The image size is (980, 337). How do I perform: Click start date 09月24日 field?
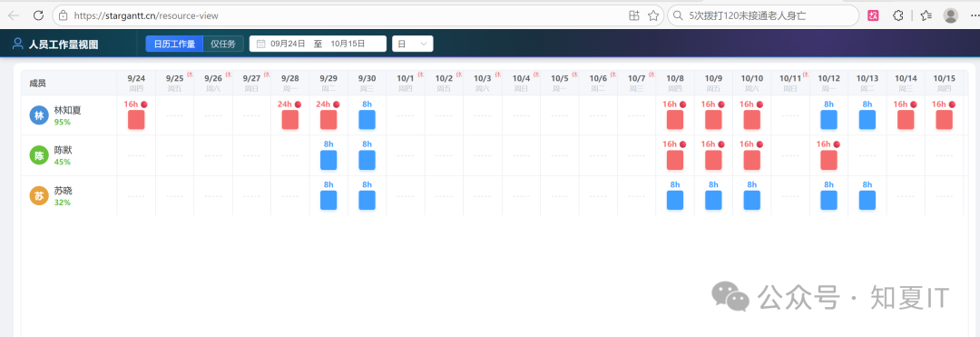click(x=289, y=44)
